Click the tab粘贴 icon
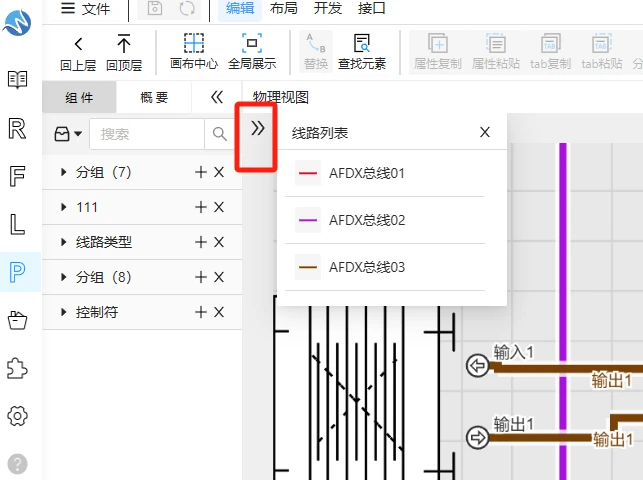The height and width of the screenshot is (480, 643). (602, 52)
